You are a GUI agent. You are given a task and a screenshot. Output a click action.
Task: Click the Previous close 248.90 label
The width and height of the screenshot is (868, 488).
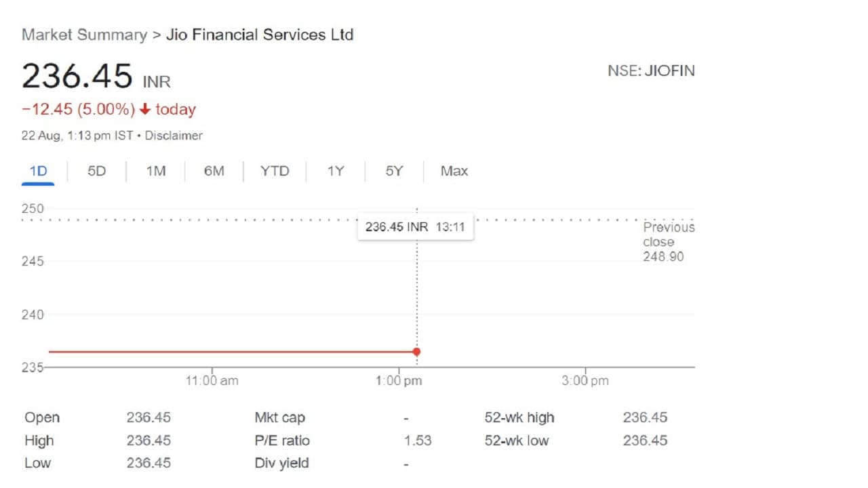pyautogui.click(x=667, y=242)
